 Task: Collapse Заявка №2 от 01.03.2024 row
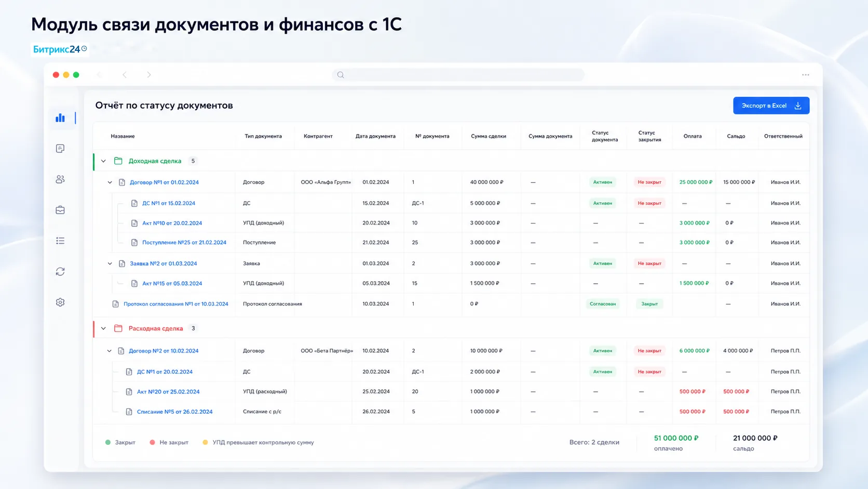[x=110, y=263]
